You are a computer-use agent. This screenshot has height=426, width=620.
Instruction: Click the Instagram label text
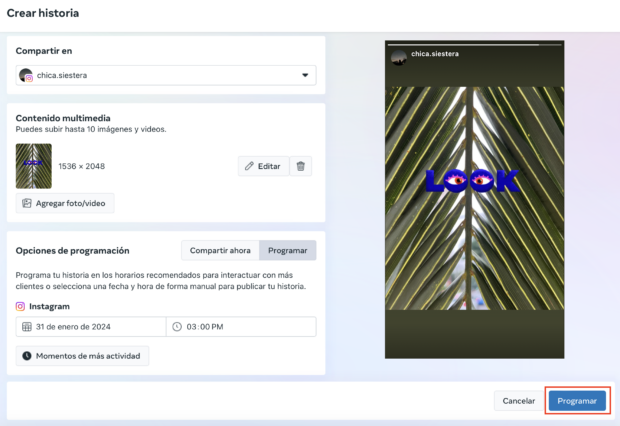(x=49, y=307)
